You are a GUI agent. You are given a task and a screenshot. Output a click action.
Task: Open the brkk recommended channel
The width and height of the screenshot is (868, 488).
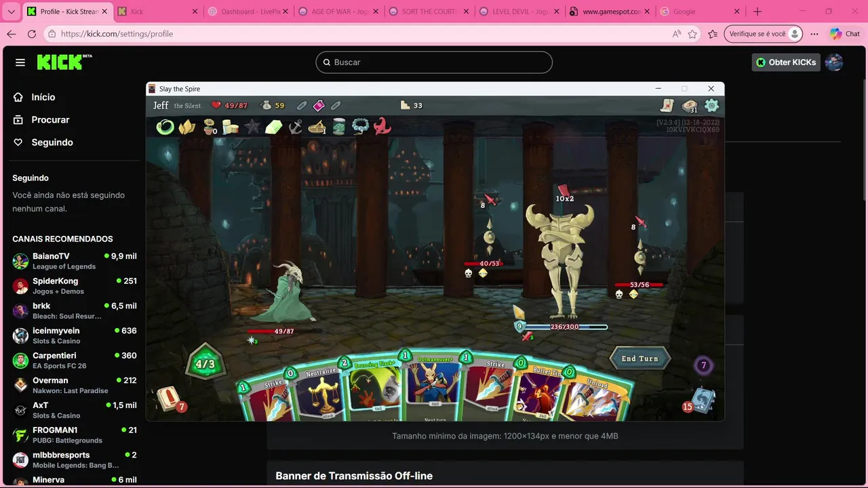pyautogui.click(x=75, y=310)
